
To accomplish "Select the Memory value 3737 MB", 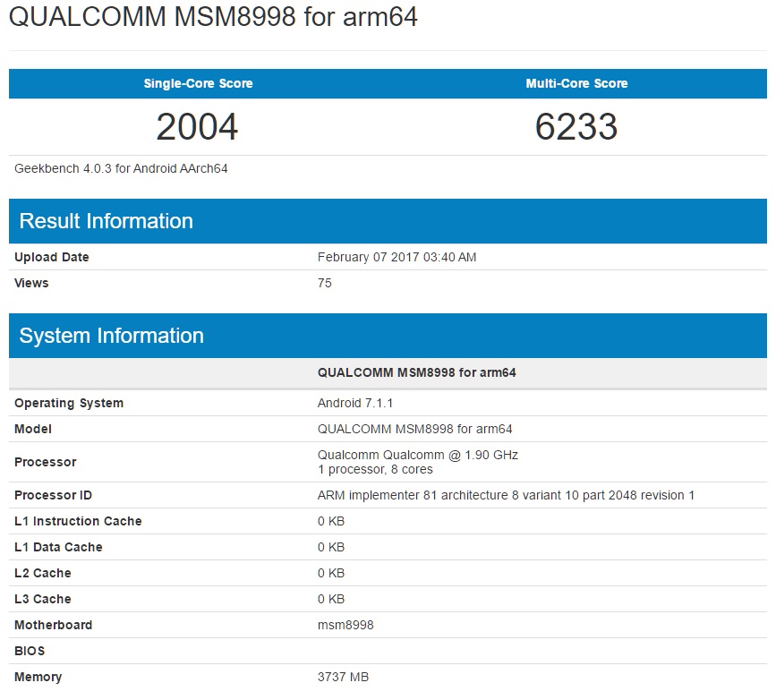I will (x=341, y=678).
